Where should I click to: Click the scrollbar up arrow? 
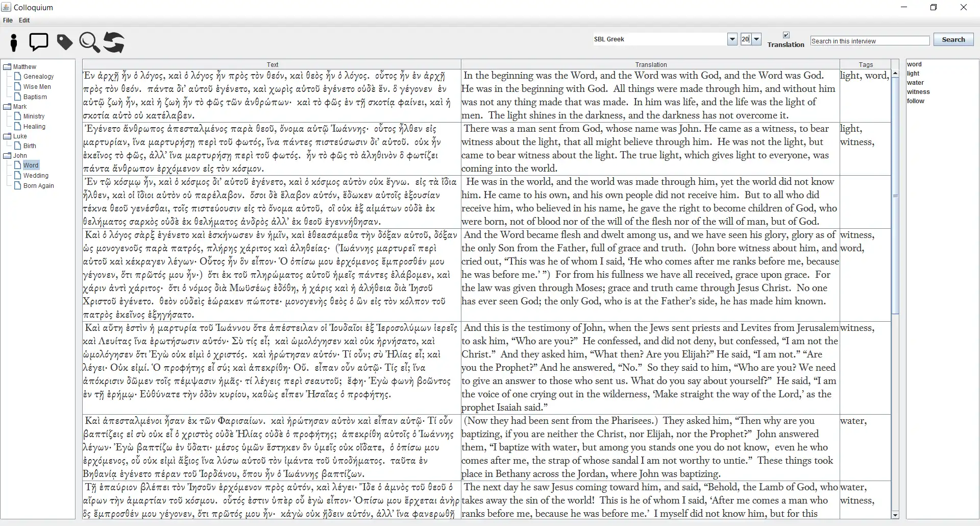coord(895,74)
